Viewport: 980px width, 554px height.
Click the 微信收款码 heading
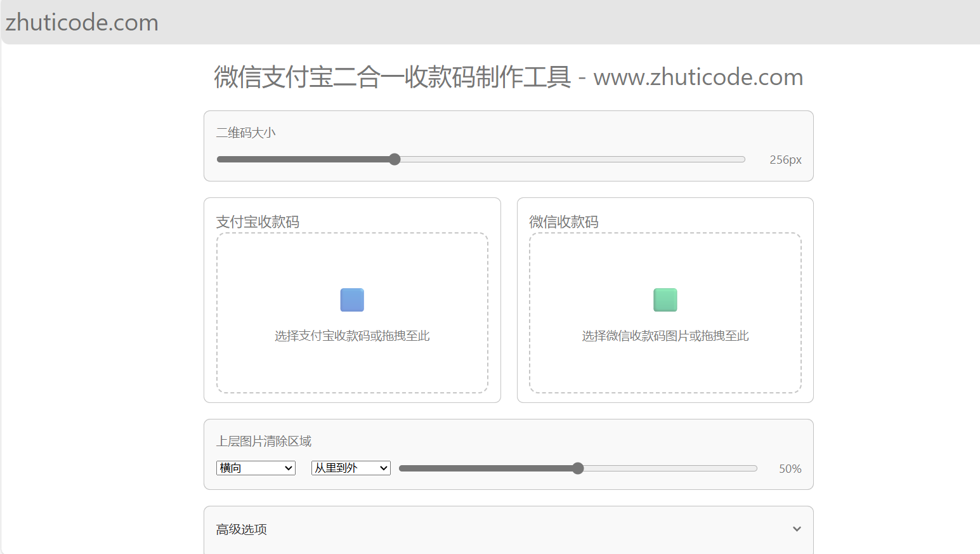(x=564, y=221)
